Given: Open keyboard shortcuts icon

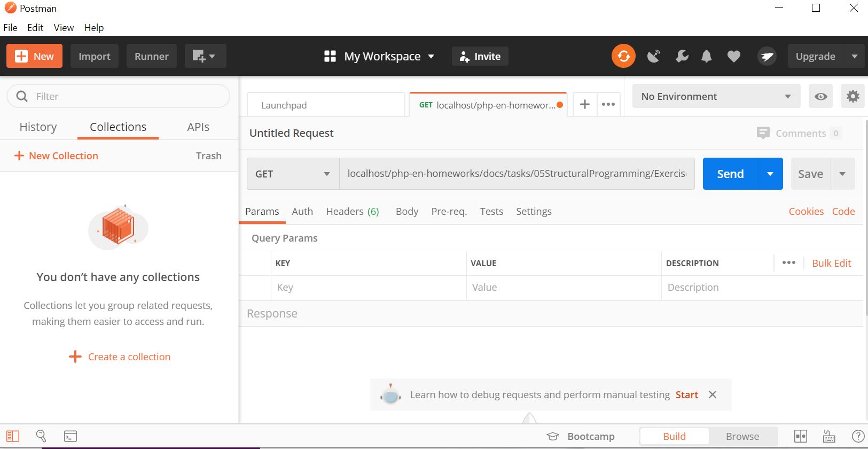Looking at the screenshot, I should click(829, 436).
